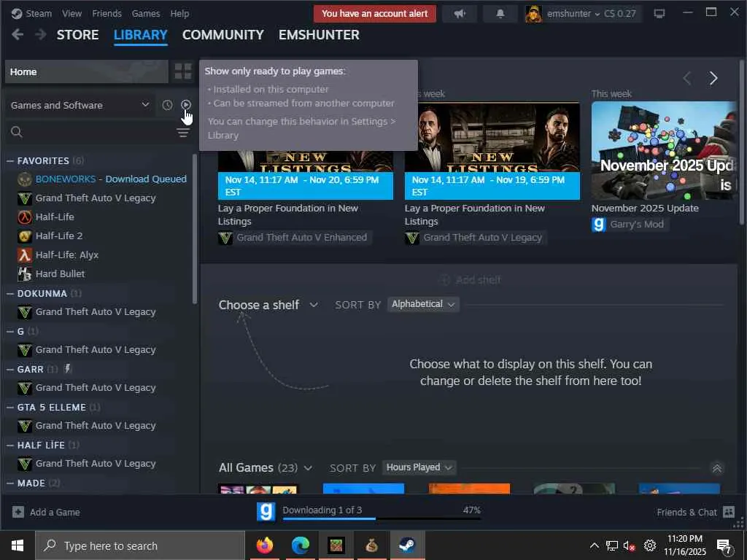
Task: Select Half-Life 2 in the sidebar
Action: tap(59, 236)
